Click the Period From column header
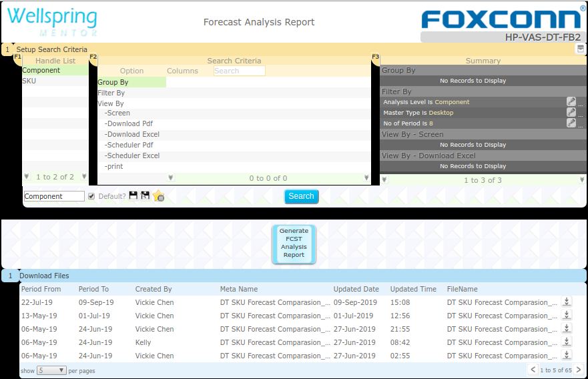Screen dimensions: 588x379 pyautogui.click(x=41, y=289)
